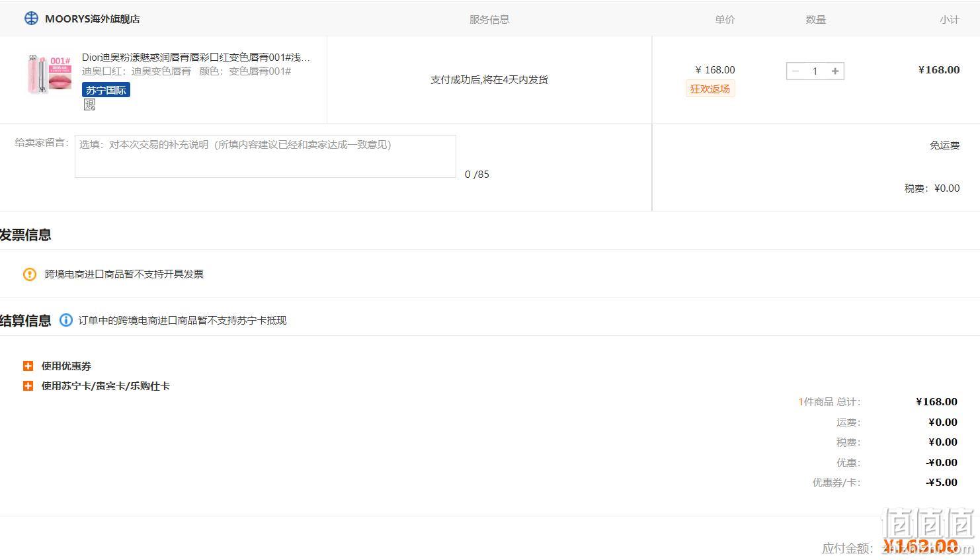Click the small 退 icon under product
Screen dimensions: 980x560
pos(89,104)
